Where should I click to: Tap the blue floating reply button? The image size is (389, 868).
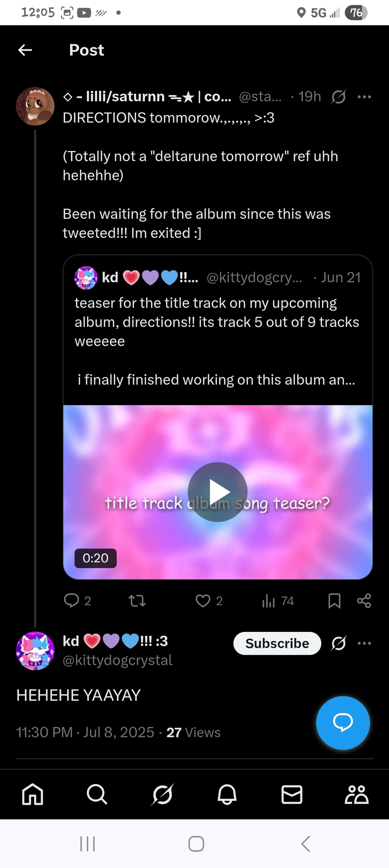[x=343, y=723]
